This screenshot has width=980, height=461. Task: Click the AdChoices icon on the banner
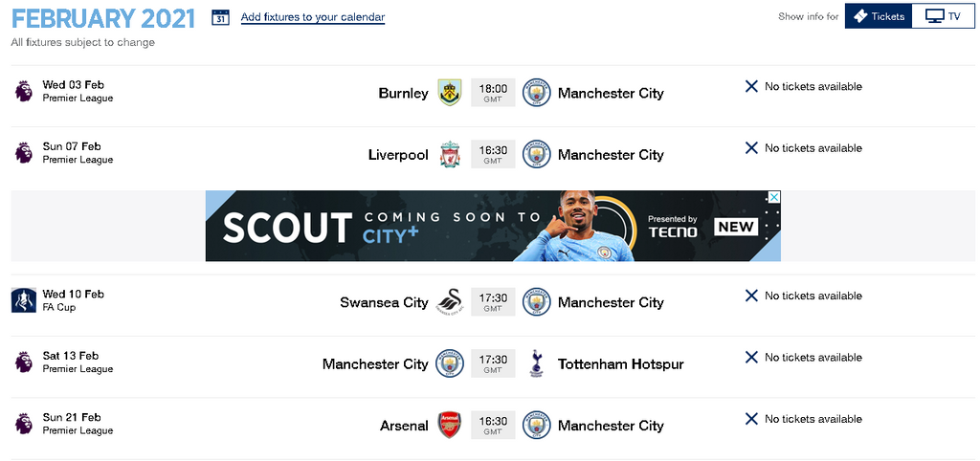click(774, 197)
